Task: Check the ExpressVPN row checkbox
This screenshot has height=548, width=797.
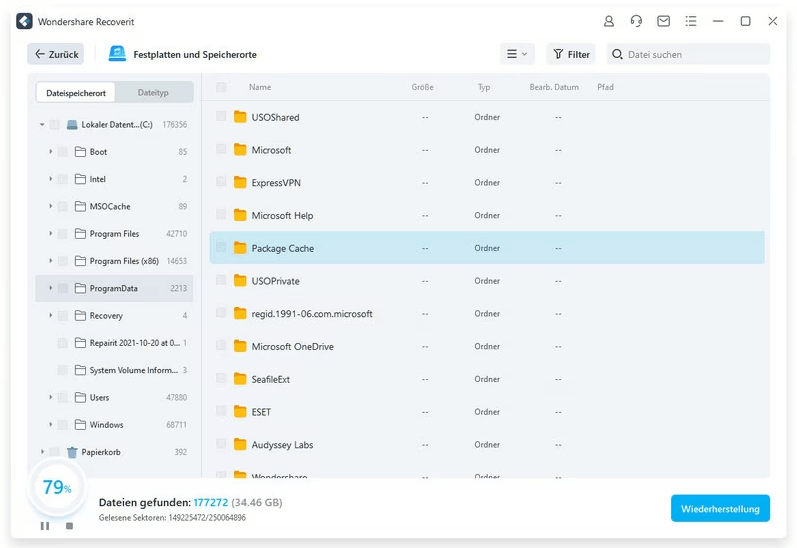Action: coord(221,181)
